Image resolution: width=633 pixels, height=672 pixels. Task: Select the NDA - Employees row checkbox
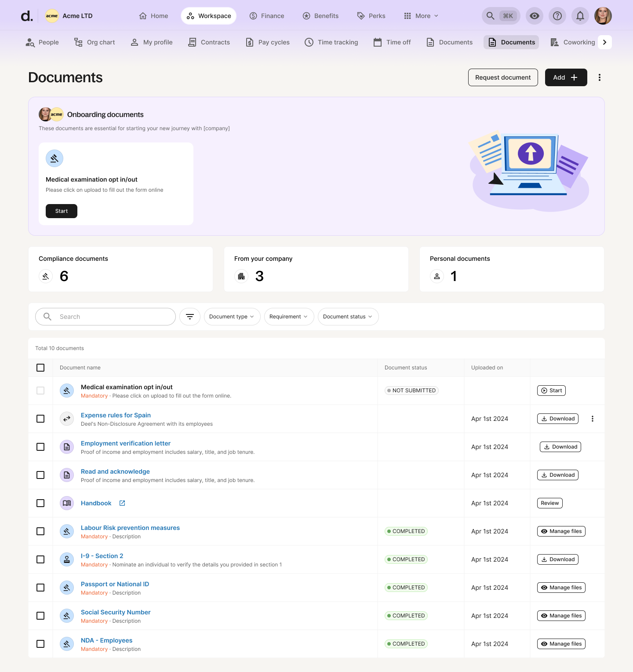click(x=40, y=644)
